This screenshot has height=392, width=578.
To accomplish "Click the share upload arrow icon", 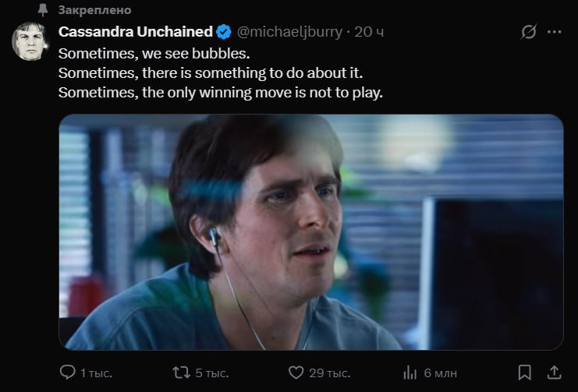I will coord(554,373).
